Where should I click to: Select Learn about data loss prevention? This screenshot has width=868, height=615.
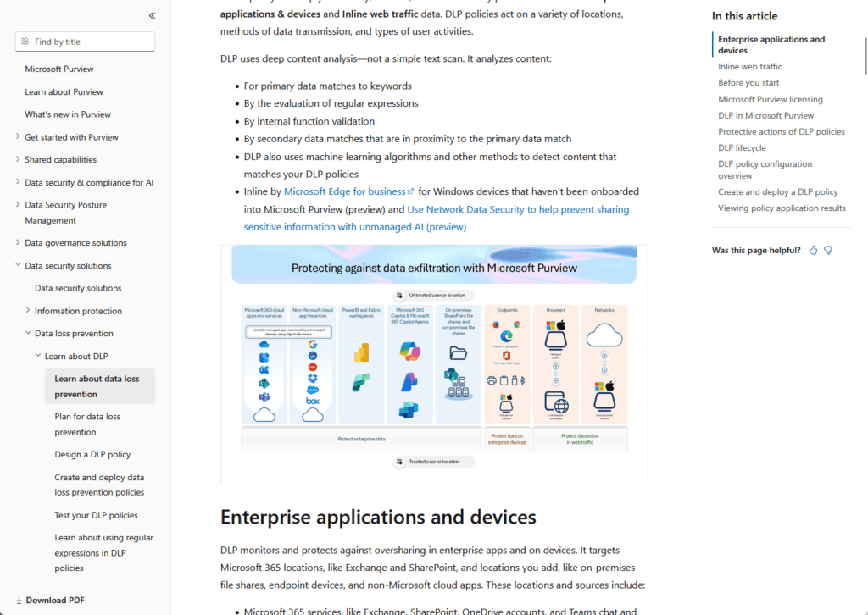point(100,386)
